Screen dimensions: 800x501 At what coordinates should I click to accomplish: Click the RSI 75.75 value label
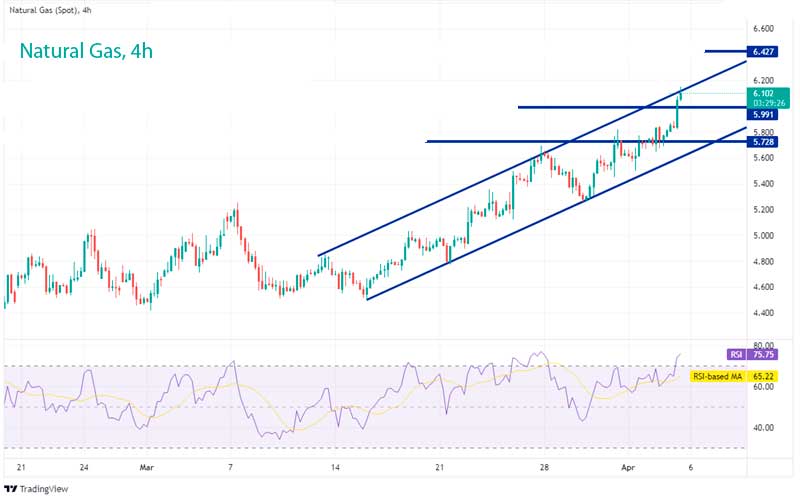pyautogui.click(x=750, y=354)
